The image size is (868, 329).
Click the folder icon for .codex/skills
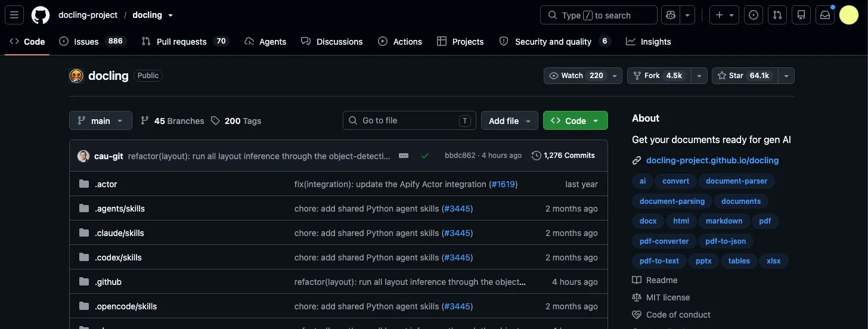click(84, 257)
